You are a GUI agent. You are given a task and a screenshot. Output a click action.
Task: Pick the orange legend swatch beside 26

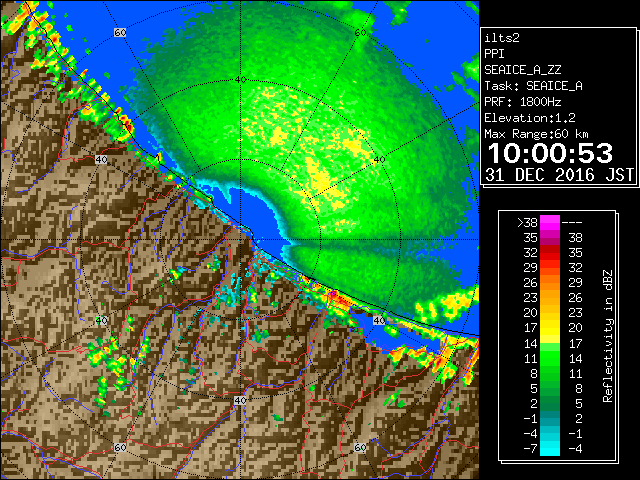pos(550,283)
